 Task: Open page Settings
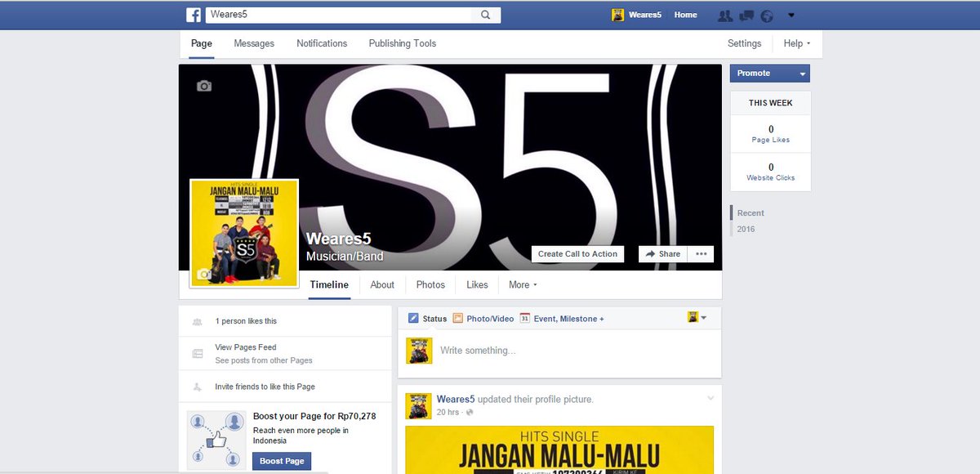click(744, 43)
